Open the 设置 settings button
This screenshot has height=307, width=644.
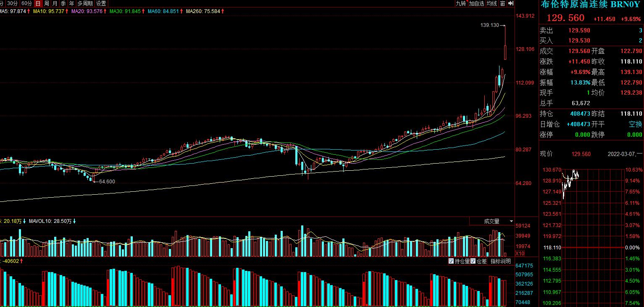pyautogui.click(x=101, y=3)
